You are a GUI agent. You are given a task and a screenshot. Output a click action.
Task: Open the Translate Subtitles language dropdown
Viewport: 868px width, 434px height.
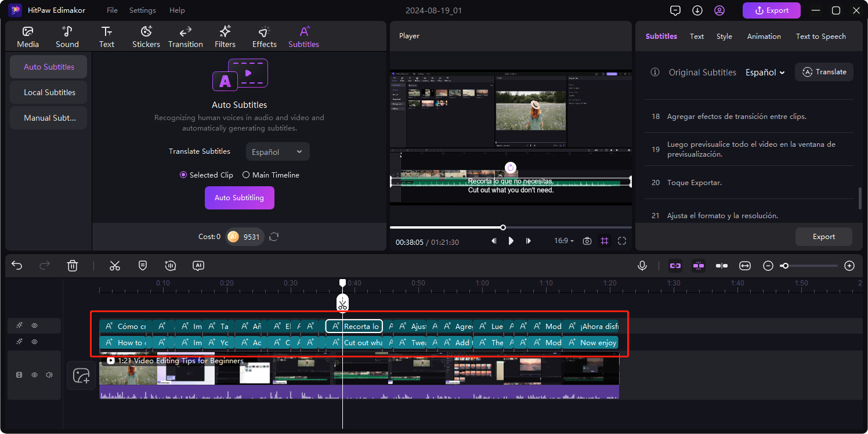click(x=277, y=151)
